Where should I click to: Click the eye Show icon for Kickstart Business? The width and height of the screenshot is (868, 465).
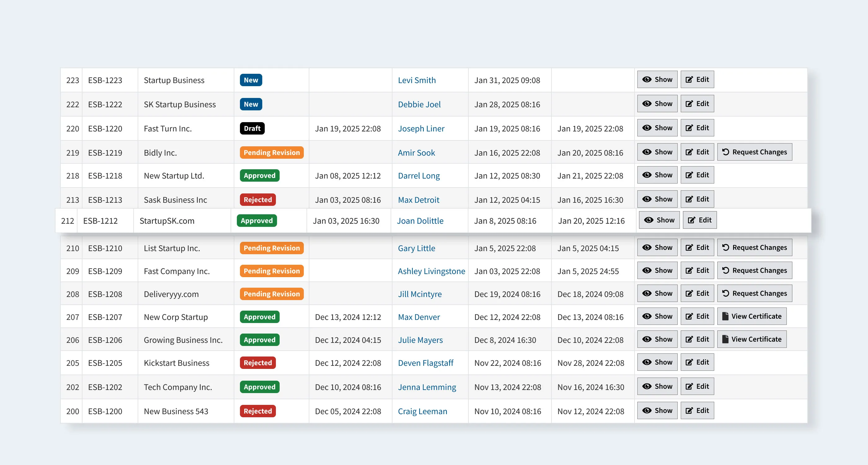[x=647, y=362]
